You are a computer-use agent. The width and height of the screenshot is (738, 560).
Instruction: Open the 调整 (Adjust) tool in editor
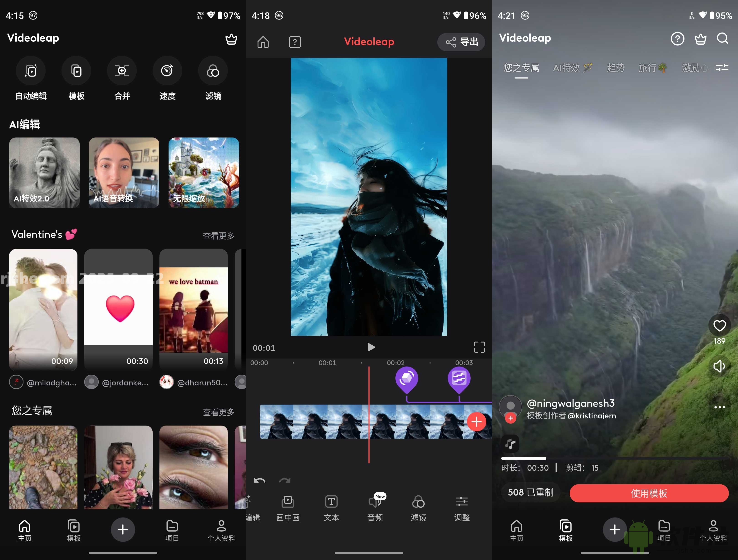click(462, 507)
